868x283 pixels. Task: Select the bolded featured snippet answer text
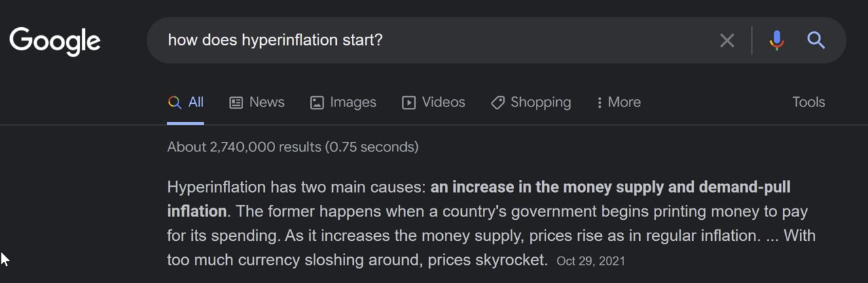tap(479, 199)
